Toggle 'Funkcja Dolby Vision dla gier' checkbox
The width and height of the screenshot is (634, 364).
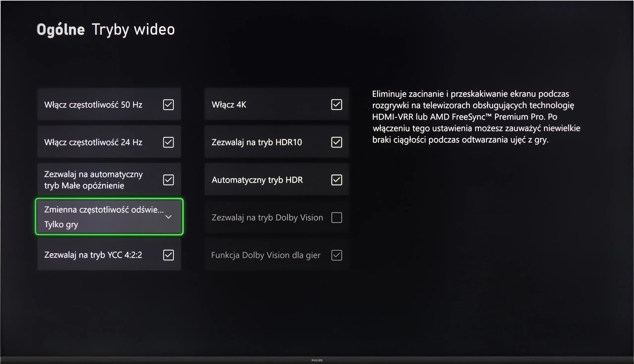[337, 255]
